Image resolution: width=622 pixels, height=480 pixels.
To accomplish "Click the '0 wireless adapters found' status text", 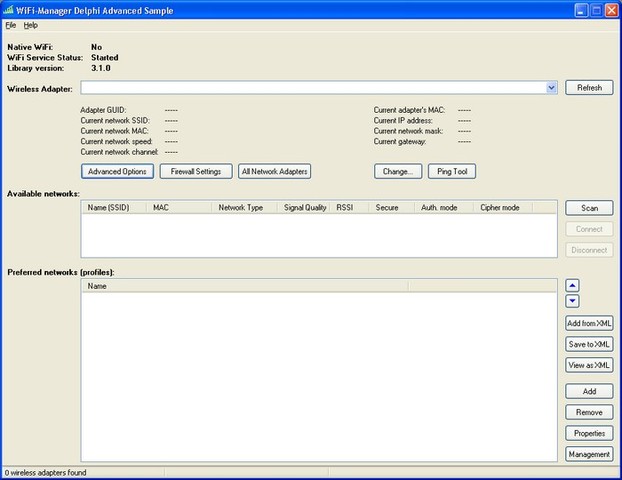I will (x=46, y=473).
